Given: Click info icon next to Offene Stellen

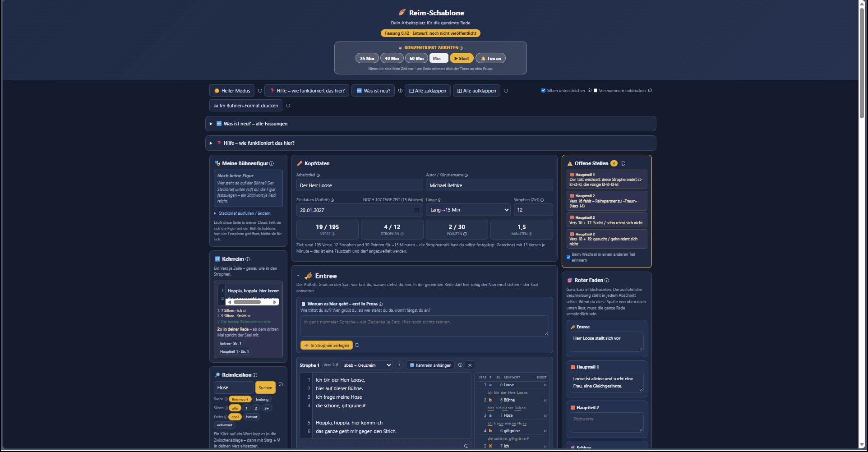Looking at the screenshot, I should coord(623,164).
